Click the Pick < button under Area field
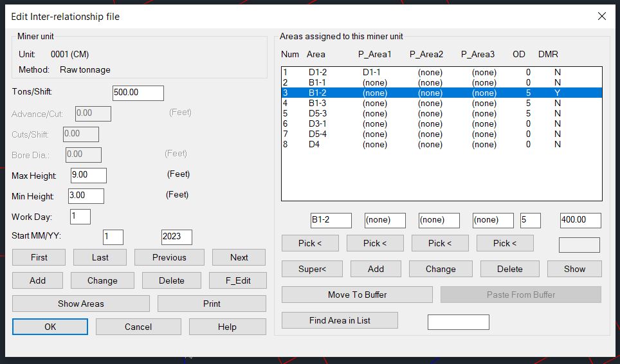 click(310, 243)
